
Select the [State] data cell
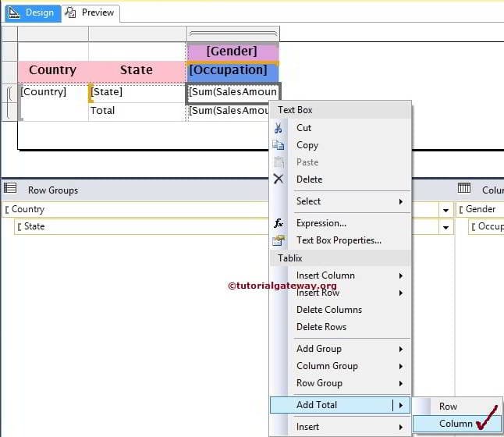(x=137, y=93)
